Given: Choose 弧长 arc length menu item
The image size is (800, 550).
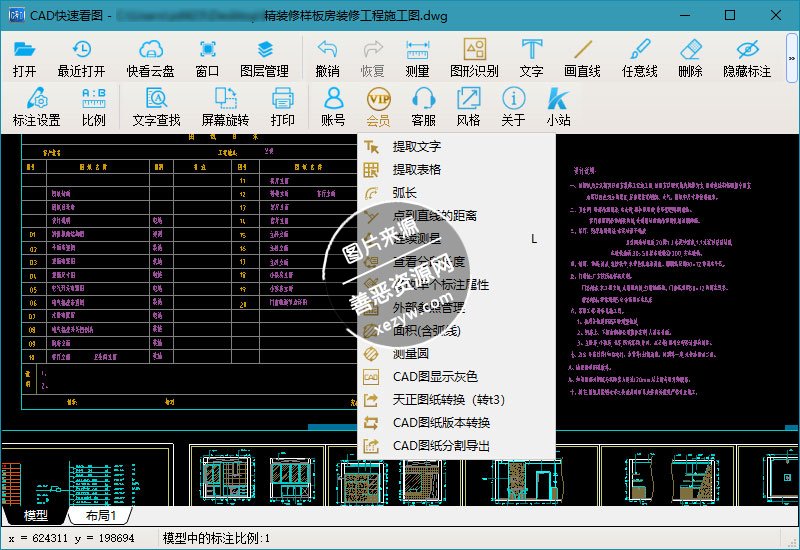Looking at the screenshot, I should pyautogui.click(x=457, y=192).
